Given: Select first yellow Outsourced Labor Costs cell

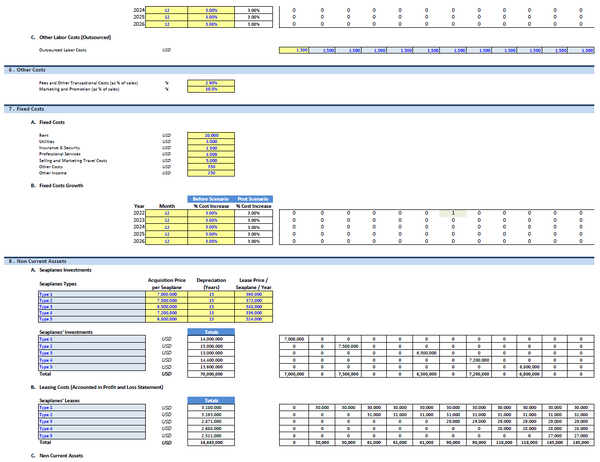Looking at the screenshot, I should coord(293,50).
